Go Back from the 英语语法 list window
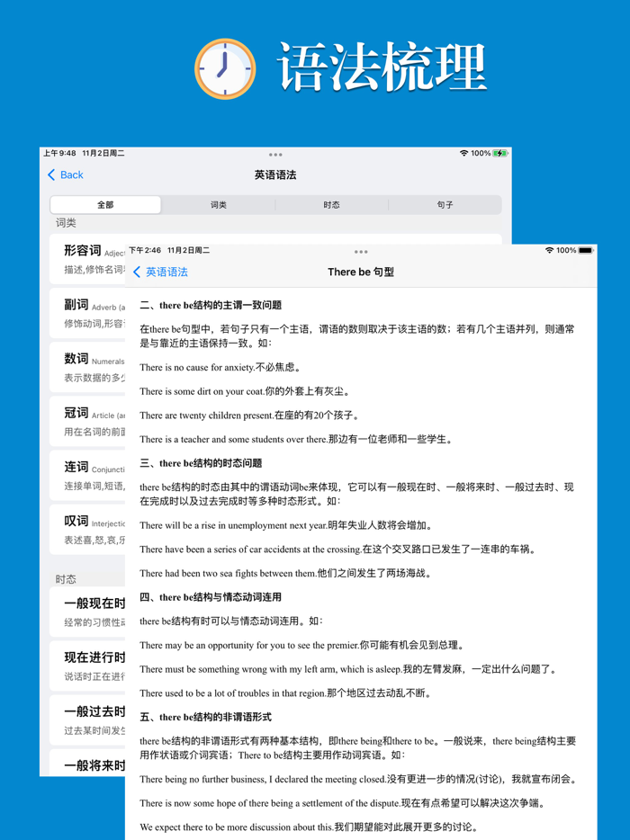Image resolution: width=630 pixels, height=840 pixels. pos(66,174)
